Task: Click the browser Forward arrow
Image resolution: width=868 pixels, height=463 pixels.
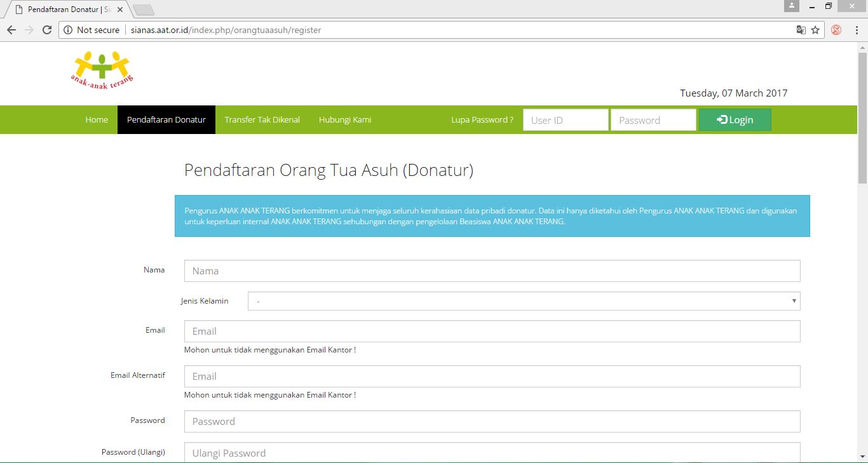Action: (x=29, y=30)
